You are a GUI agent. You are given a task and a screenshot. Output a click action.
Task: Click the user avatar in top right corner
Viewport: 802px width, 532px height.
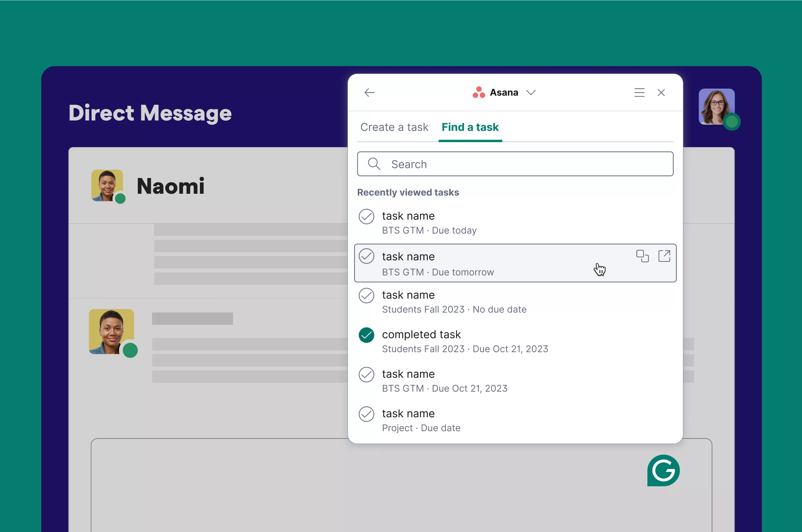716,108
